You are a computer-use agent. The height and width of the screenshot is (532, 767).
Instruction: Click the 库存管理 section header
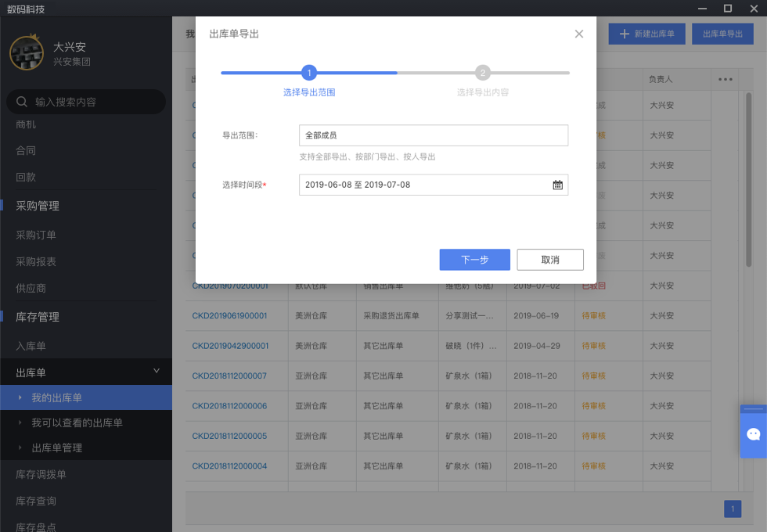pyautogui.click(x=38, y=317)
